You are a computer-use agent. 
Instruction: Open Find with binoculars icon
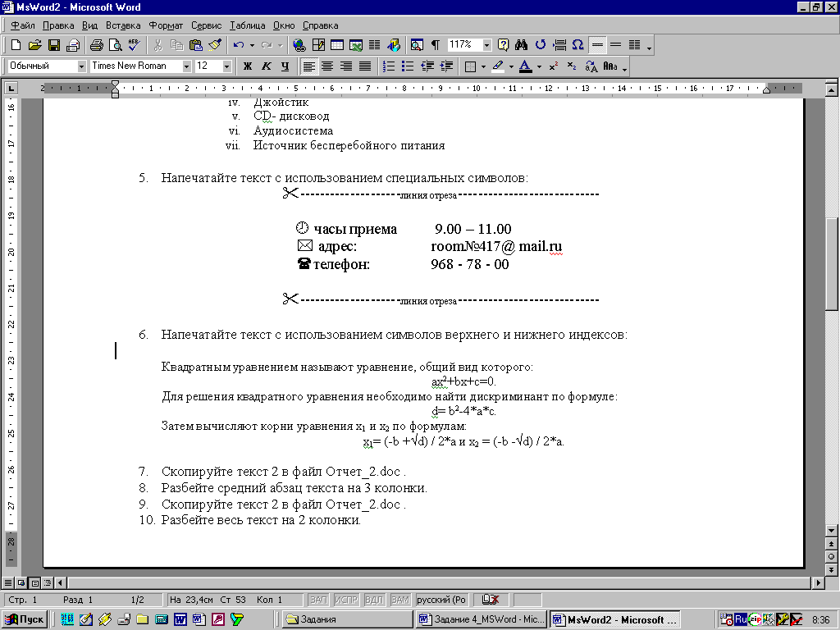pyautogui.click(x=521, y=46)
